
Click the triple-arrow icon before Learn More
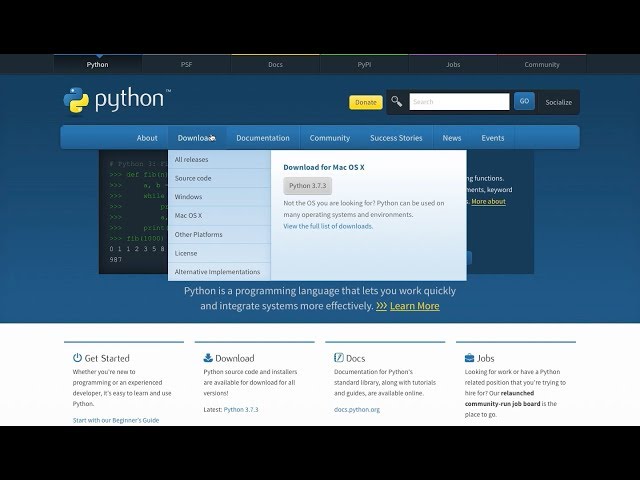pos(381,306)
